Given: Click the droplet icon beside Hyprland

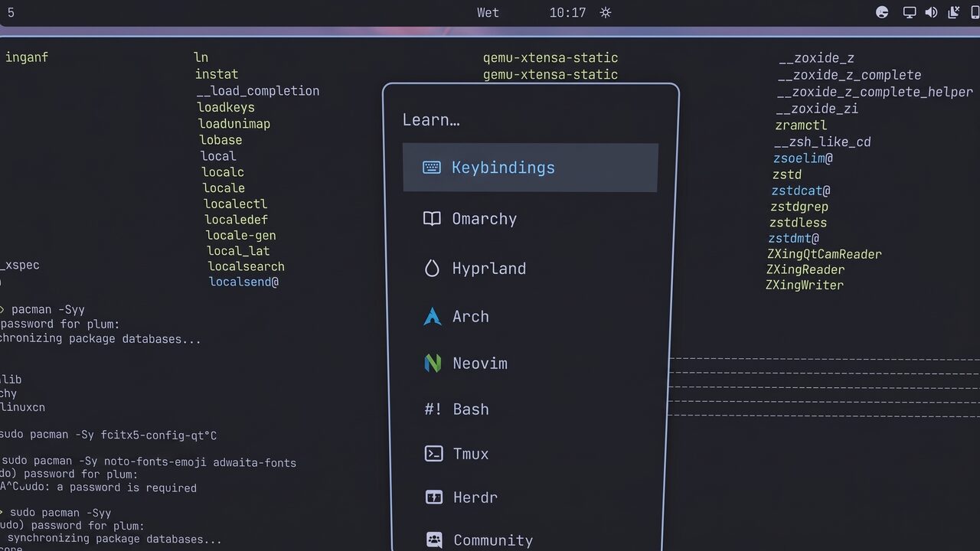Looking at the screenshot, I should [432, 269].
